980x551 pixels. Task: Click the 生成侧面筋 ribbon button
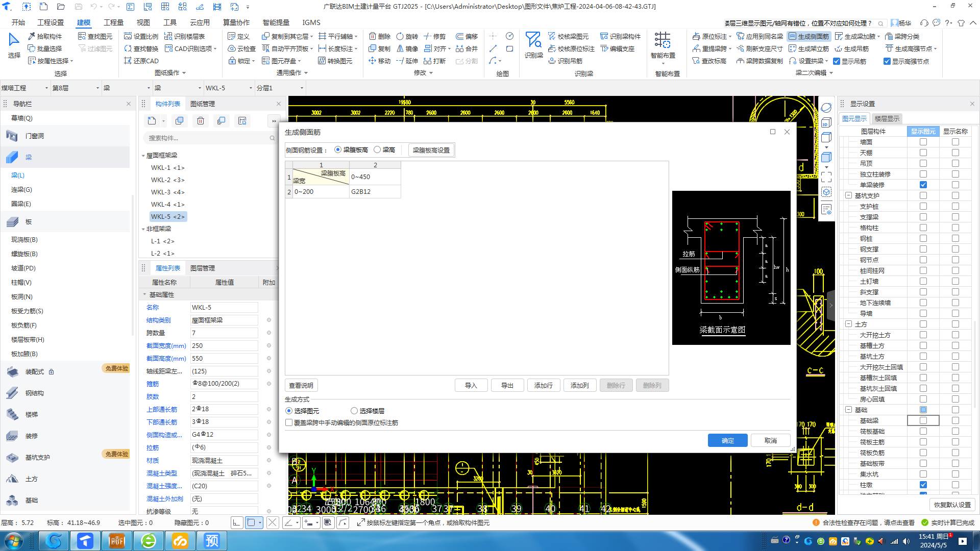pyautogui.click(x=808, y=36)
